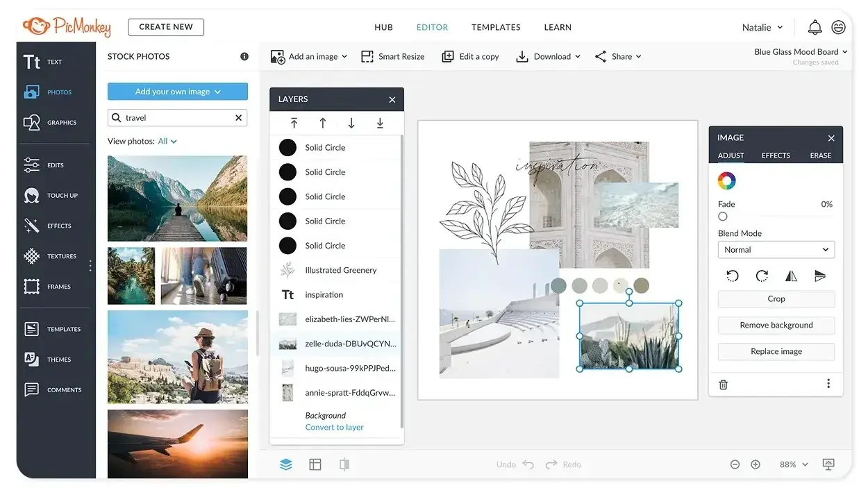
Task: Expand the View photos All filter
Action: tap(167, 142)
